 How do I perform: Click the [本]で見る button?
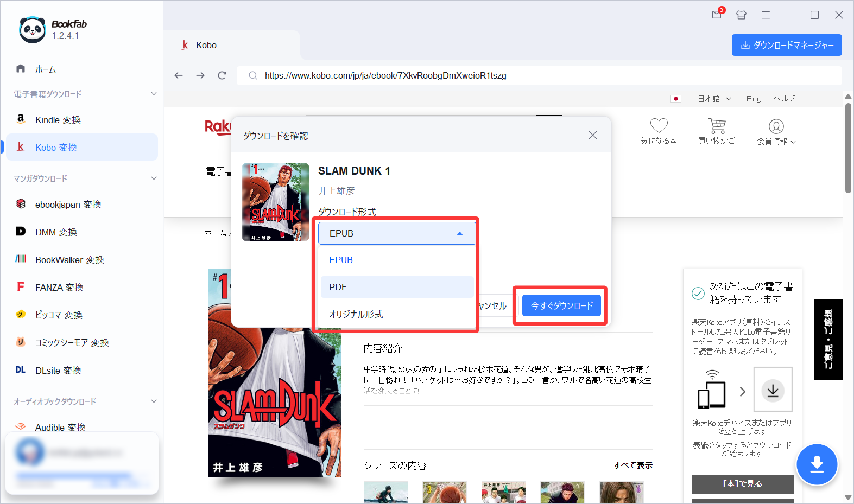click(742, 483)
